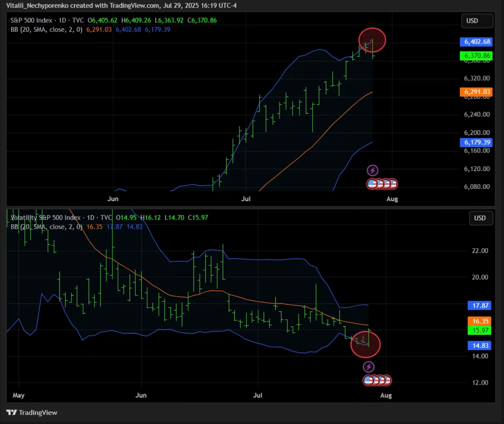Click the 22.00 tick on the Volatility axis
The height and width of the screenshot is (424, 504).
[480, 251]
